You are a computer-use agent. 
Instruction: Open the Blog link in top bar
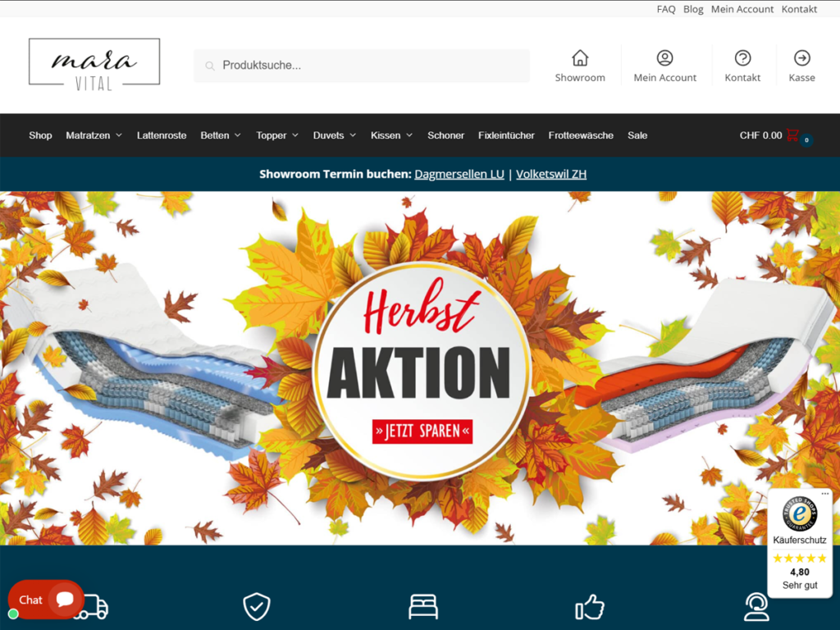[692, 9]
